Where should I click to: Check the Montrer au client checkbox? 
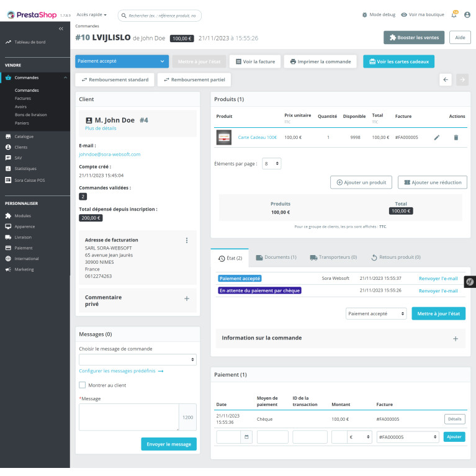click(83, 385)
